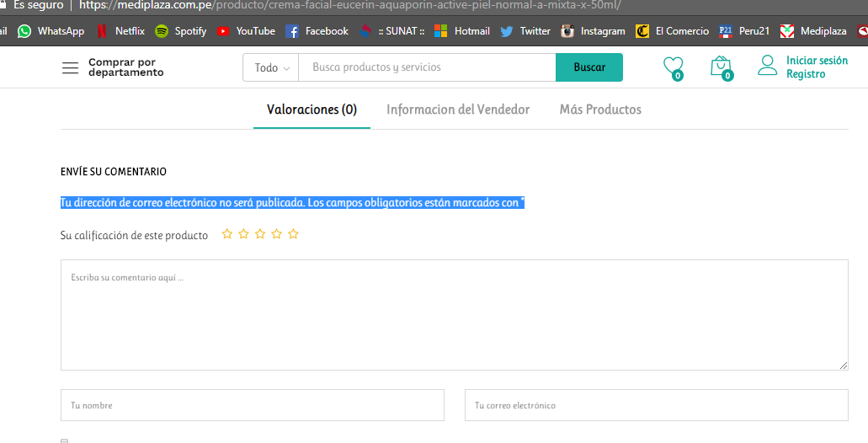Focus the Tu correo electrónico field
Screen dimensions: 868x443
[657, 405]
